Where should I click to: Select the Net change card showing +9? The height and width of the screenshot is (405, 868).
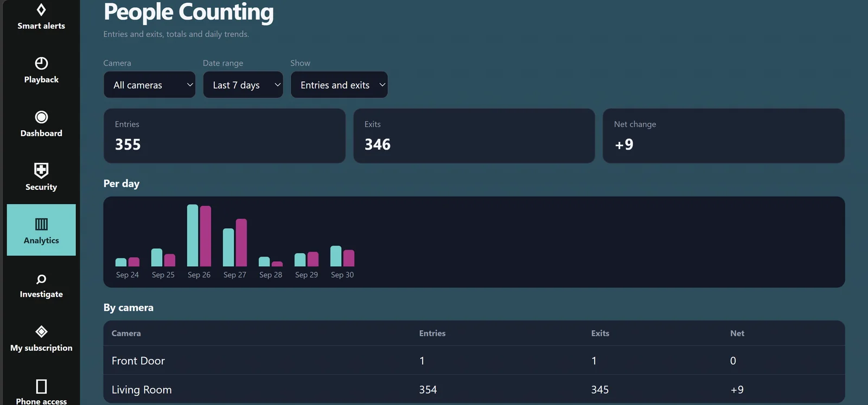(x=724, y=136)
